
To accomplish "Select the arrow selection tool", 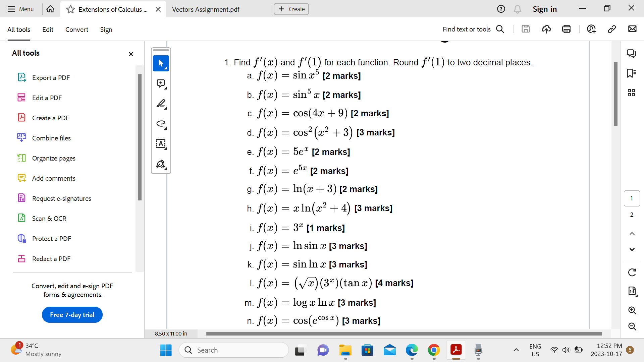I will (161, 63).
